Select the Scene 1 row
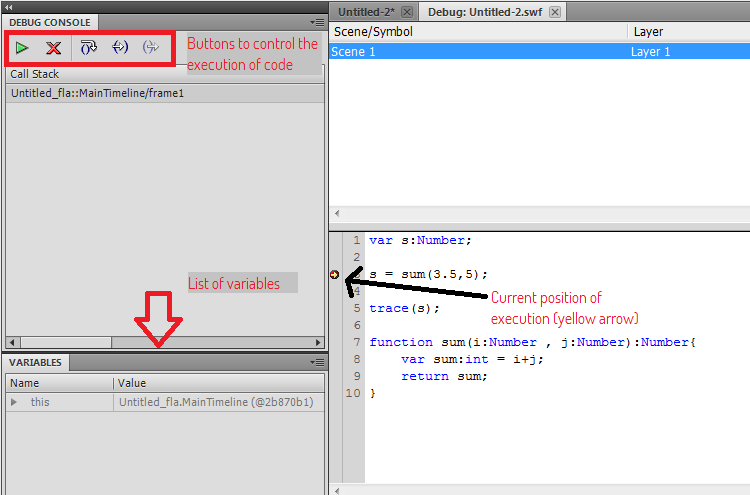The image size is (750, 495). tap(540, 52)
